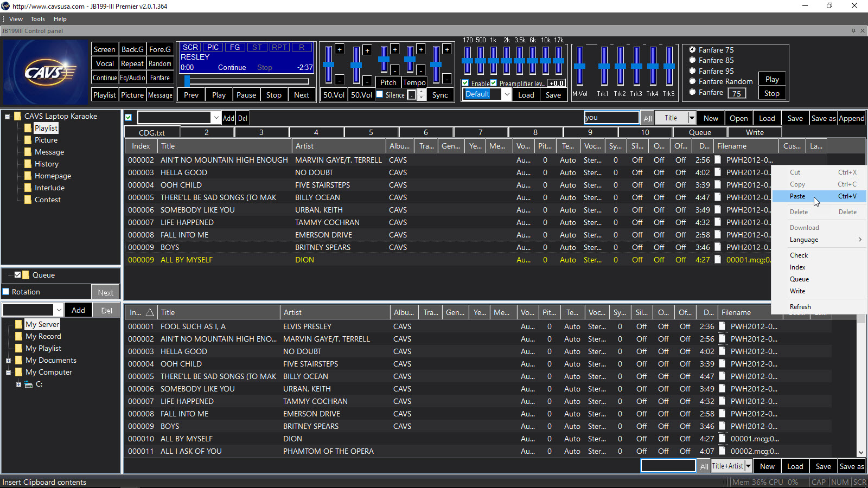868x488 pixels.
Task: Activate the PIC indicator in the display
Action: pos(213,47)
